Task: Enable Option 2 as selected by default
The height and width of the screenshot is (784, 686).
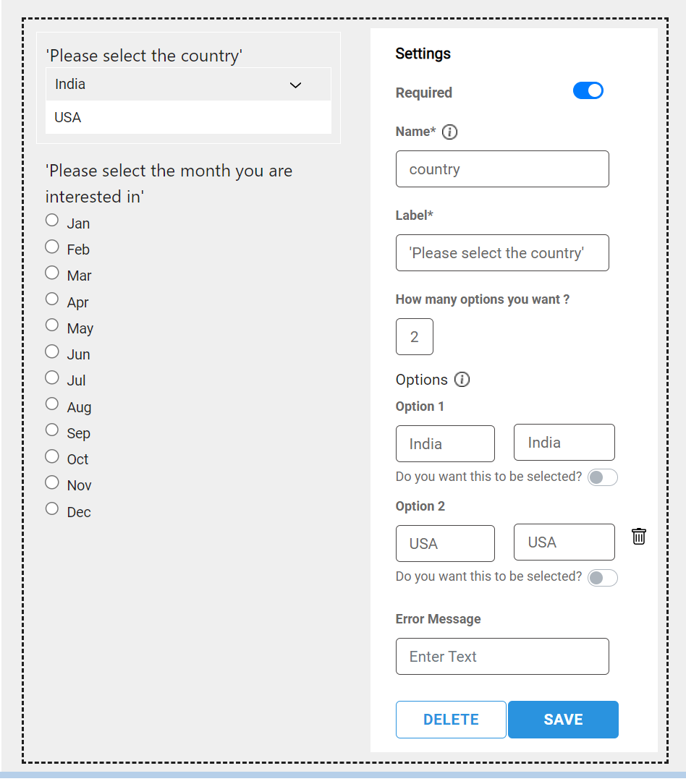Action: point(602,577)
